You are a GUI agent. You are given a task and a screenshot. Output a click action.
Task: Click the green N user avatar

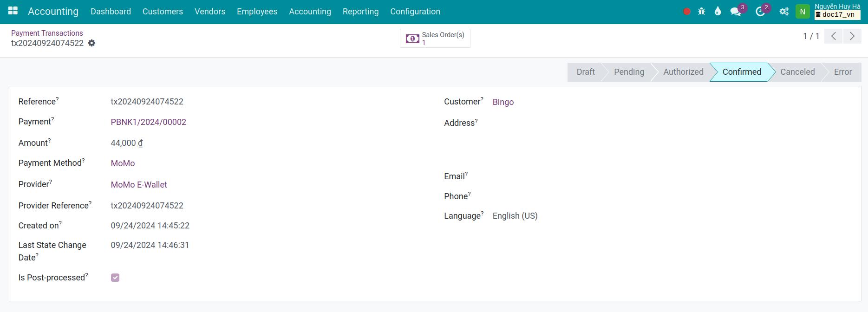803,12
